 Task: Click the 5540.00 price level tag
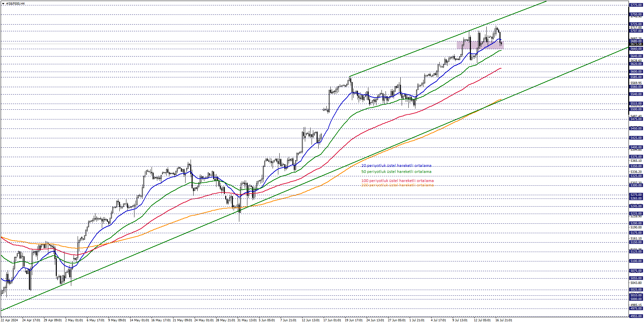click(x=636, y=94)
